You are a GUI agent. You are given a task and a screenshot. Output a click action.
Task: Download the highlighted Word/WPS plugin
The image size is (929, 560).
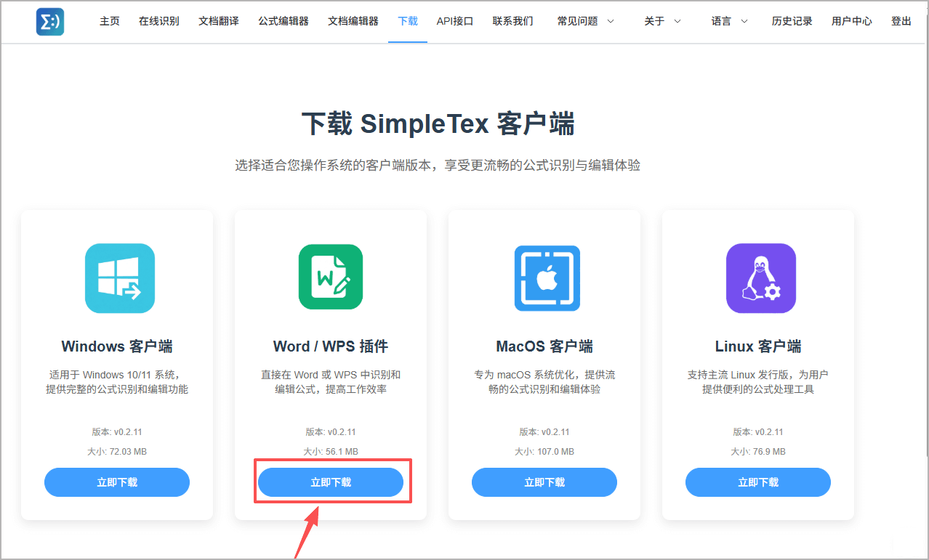331,481
